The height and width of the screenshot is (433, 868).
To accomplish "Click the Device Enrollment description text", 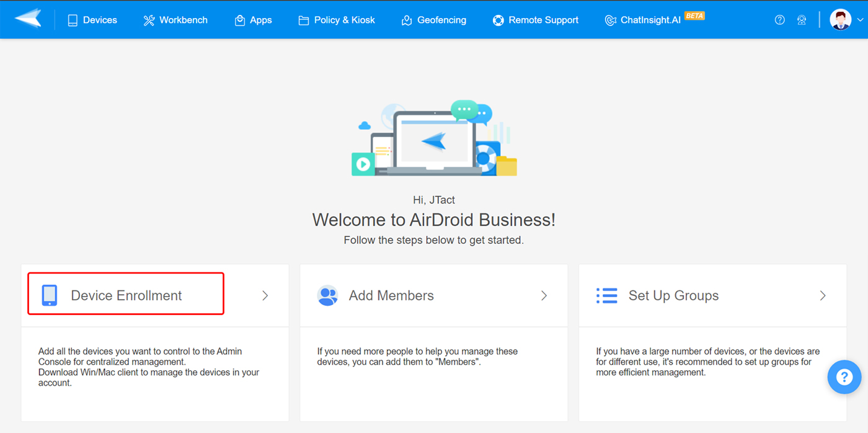I will tap(149, 367).
